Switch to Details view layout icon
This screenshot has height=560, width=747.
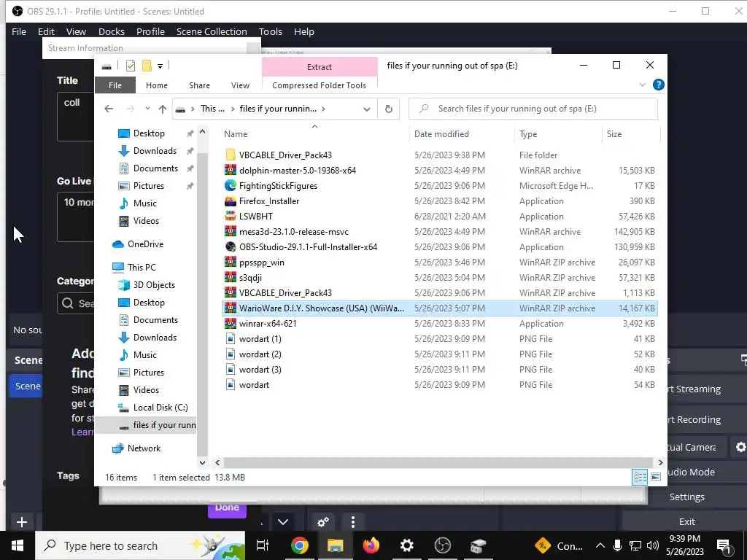[x=640, y=477]
